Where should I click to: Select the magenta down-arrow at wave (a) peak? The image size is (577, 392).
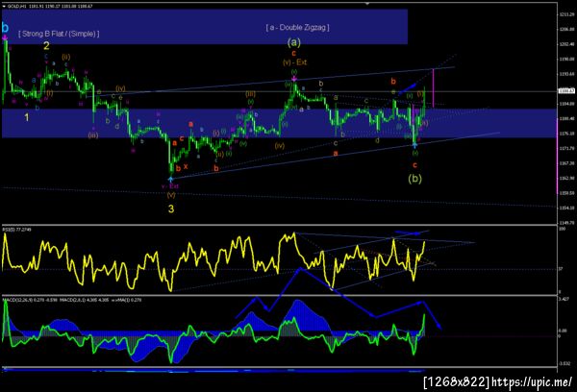(x=294, y=79)
